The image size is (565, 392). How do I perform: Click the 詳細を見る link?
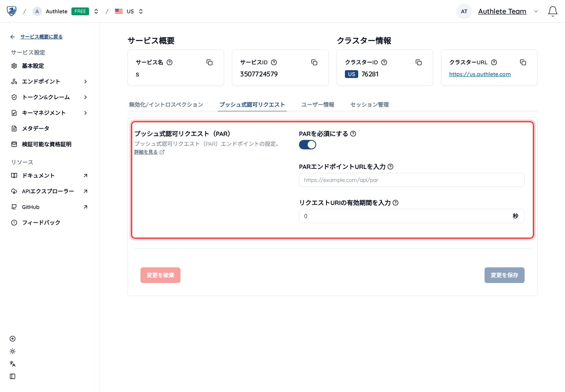point(146,152)
